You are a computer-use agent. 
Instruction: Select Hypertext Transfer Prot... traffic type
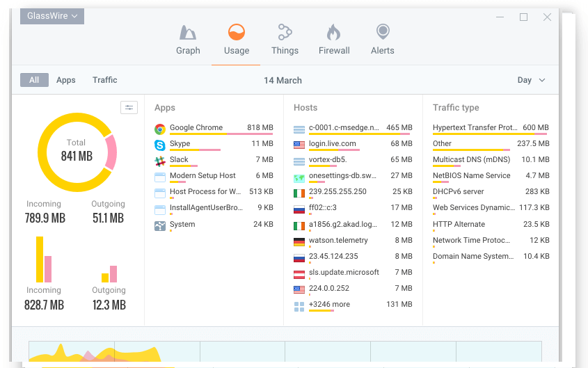491,129
